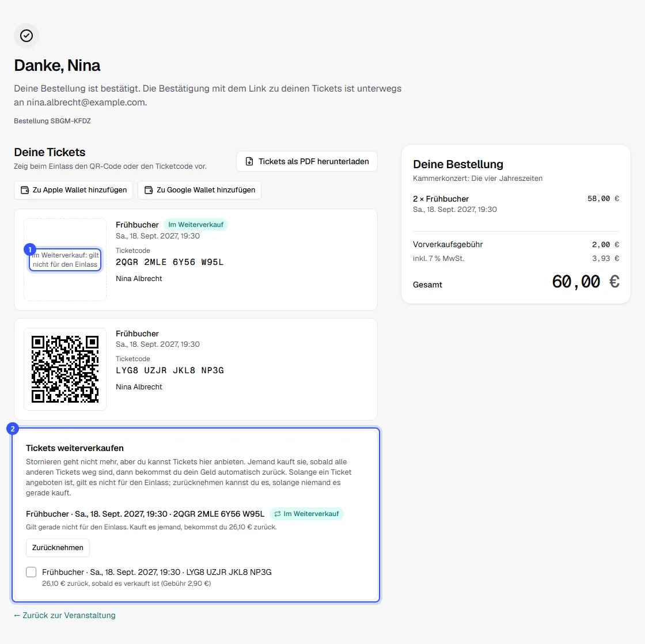Screen dimensions: 645x644
Task: Click the order confirmed checkmark icon
Action: (x=26, y=36)
